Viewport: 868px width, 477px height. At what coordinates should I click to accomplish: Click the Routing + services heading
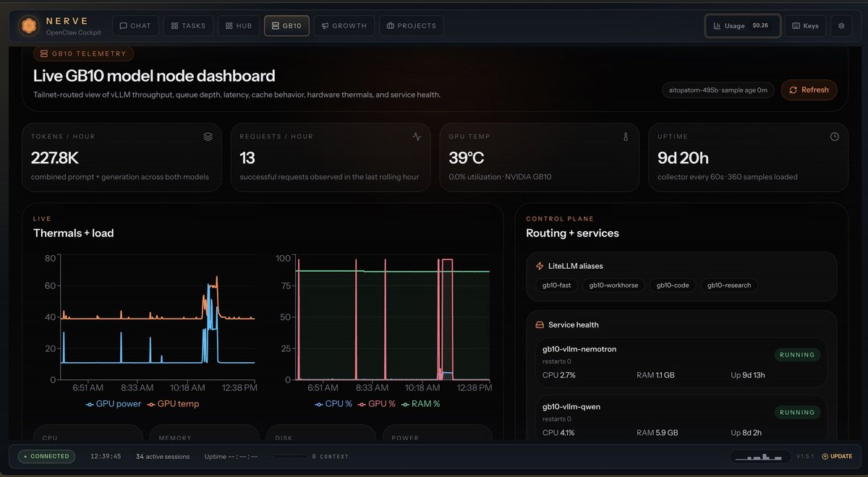pyautogui.click(x=572, y=233)
